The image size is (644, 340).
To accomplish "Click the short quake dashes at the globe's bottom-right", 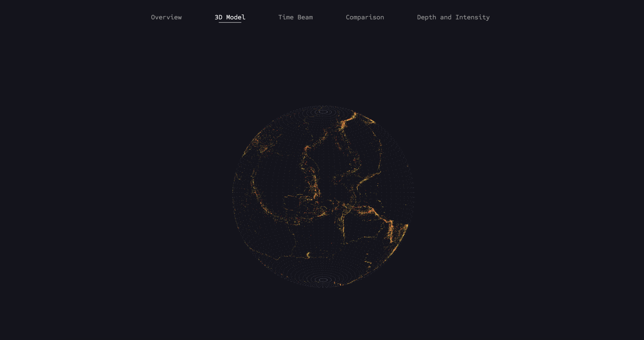I will [x=368, y=263].
